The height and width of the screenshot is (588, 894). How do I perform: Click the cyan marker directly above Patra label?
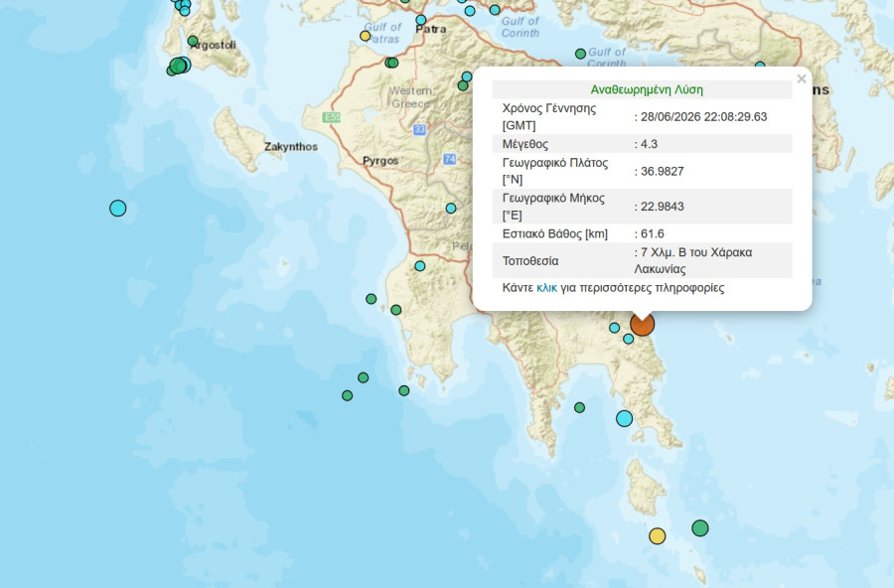(421, 20)
